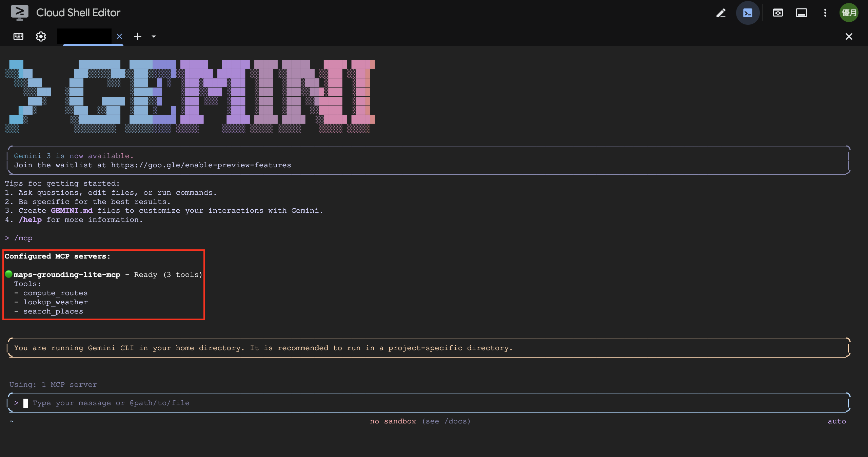868x457 pixels.
Task: Click the Cloud Shell logo icon
Action: pos(19,13)
